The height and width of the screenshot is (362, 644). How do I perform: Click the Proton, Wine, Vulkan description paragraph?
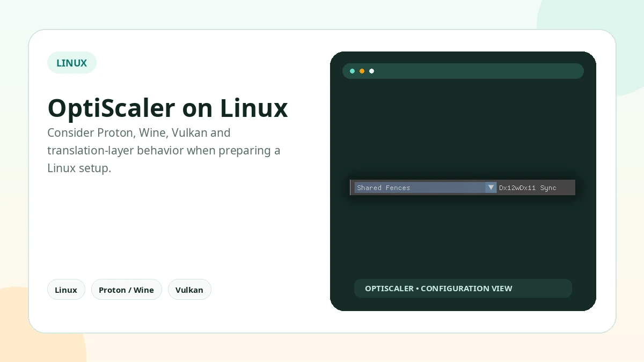[164, 150]
